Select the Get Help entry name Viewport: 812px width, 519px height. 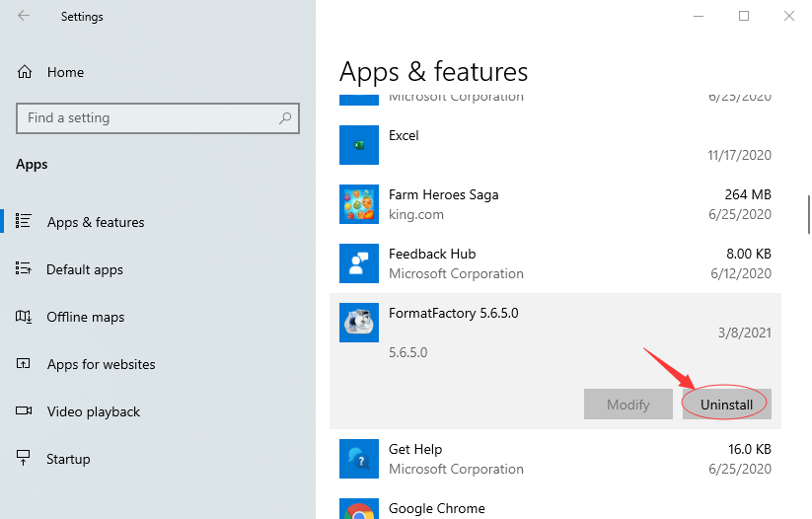(x=415, y=450)
